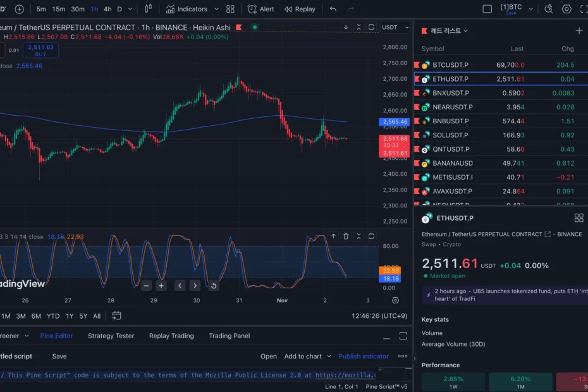This screenshot has height=392, width=588.
Task: Switch to the Pine Editor tab
Action: point(57,336)
